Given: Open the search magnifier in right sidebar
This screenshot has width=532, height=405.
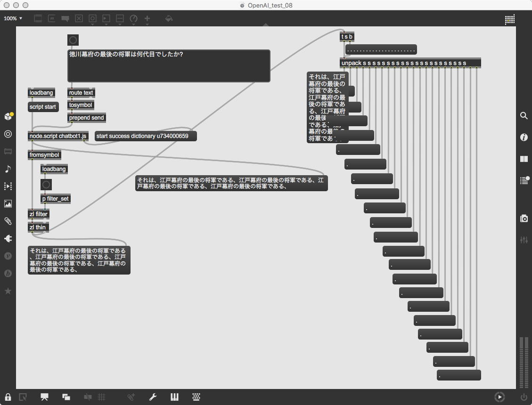Looking at the screenshot, I should [524, 116].
